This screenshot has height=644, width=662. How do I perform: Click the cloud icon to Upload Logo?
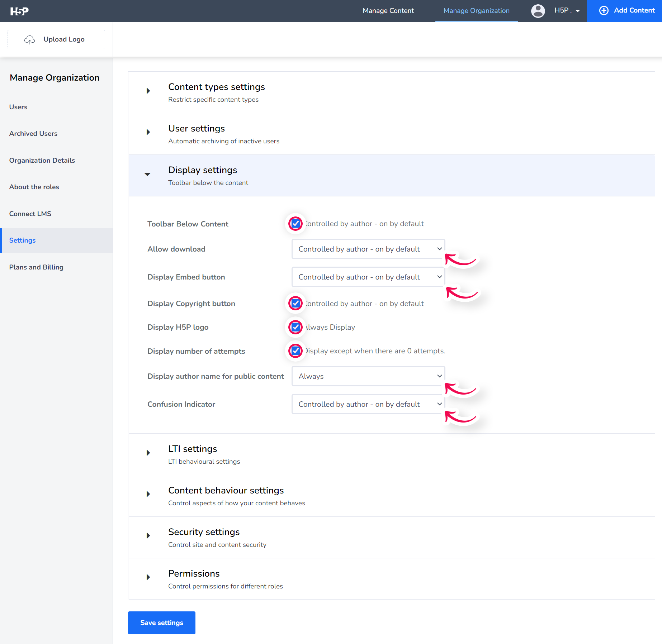coord(30,39)
